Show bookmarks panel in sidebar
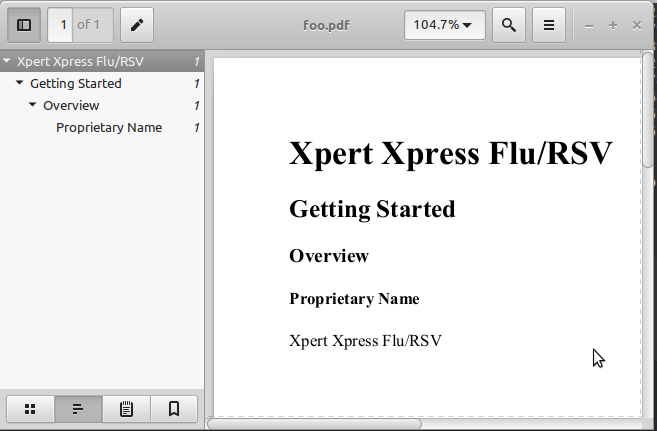Screen dimensions: 657x431 [x=174, y=408]
